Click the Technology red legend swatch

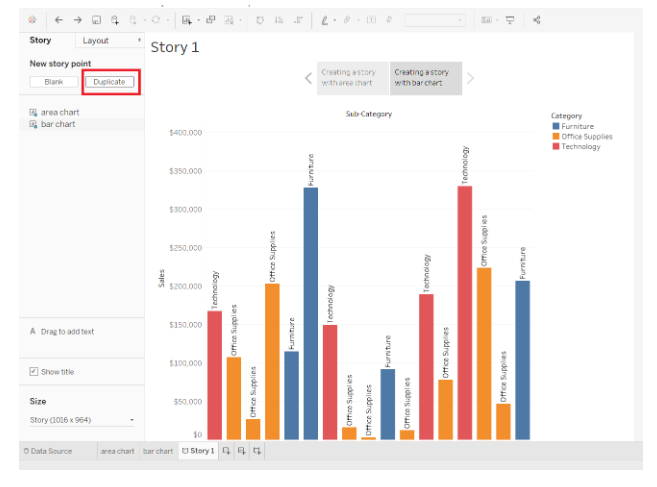tap(556, 147)
